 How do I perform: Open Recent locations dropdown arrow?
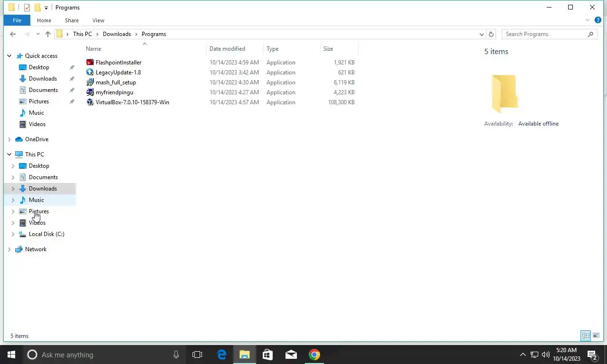pos(37,34)
